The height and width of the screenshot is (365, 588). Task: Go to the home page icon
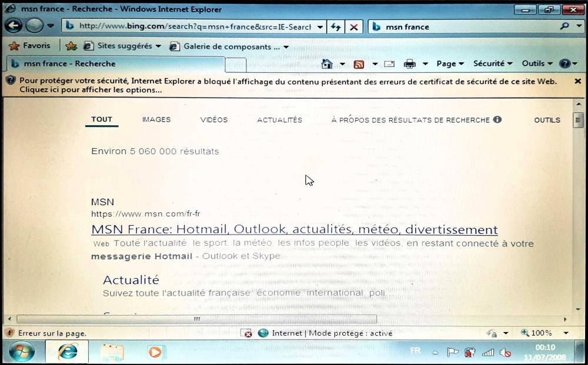click(x=327, y=63)
